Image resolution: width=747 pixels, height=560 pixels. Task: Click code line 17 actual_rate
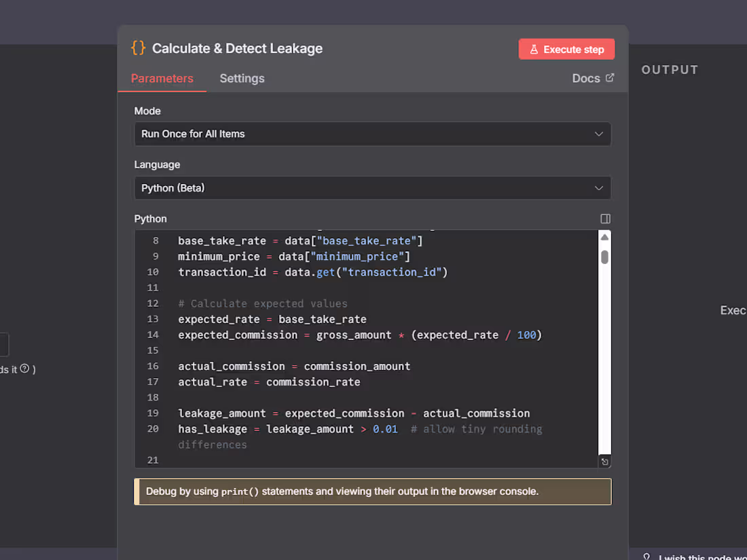(x=269, y=382)
